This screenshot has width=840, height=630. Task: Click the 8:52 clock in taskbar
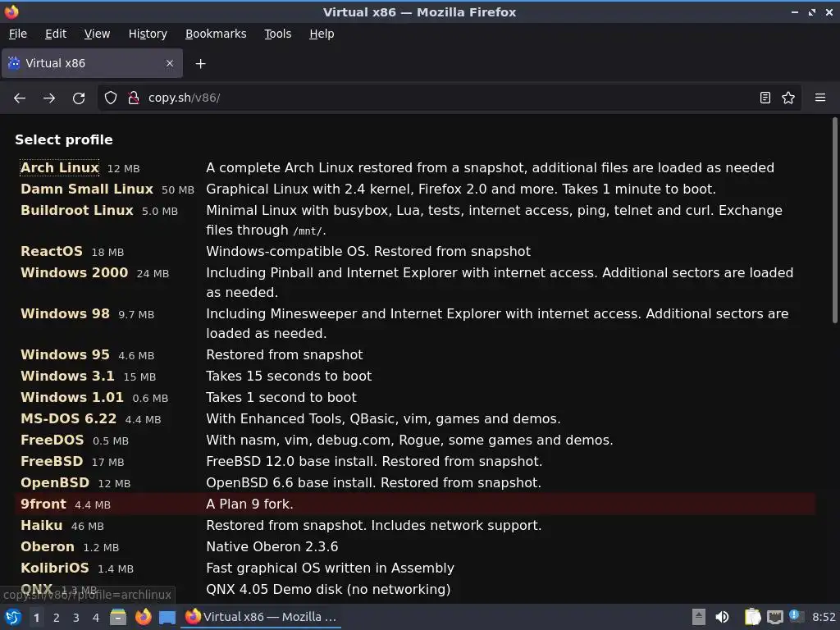(824, 617)
